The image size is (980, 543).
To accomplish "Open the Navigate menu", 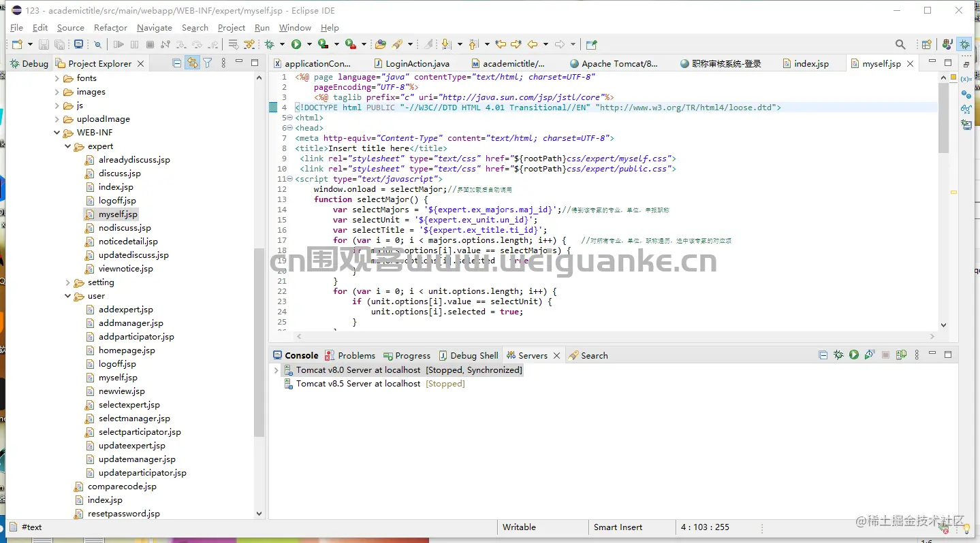I will pos(155,27).
